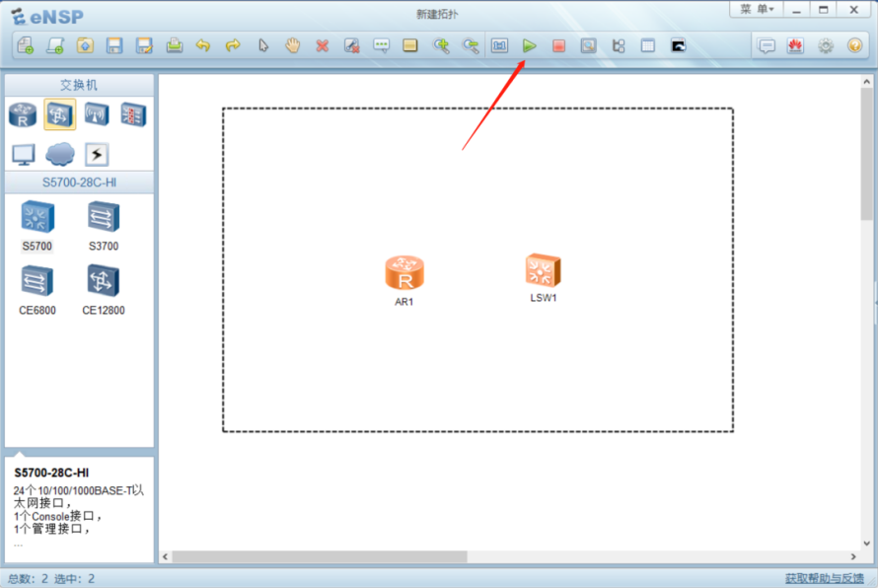The height and width of the screenshot is (588, 878).
Task: Start devices with green play button
Action: [529, 45]
